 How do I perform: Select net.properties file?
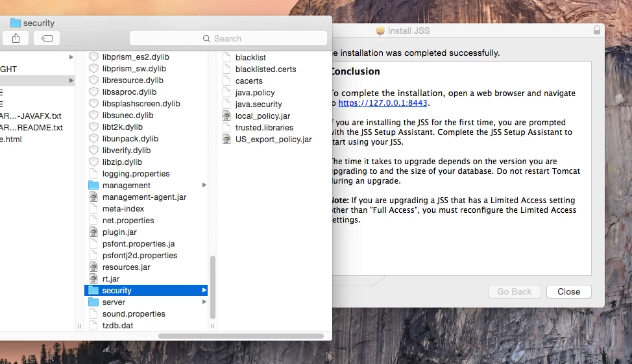coord(128,221)
